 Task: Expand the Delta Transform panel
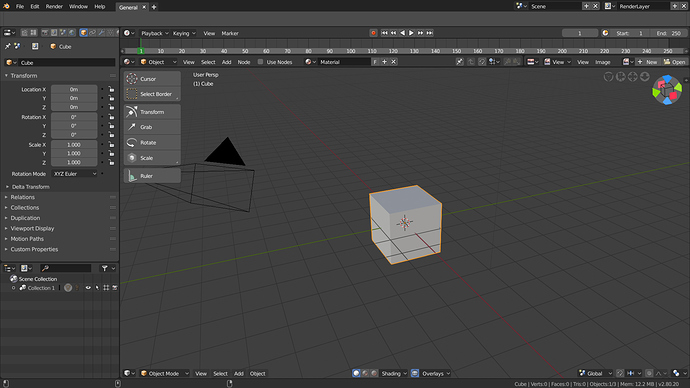[30, 187]
